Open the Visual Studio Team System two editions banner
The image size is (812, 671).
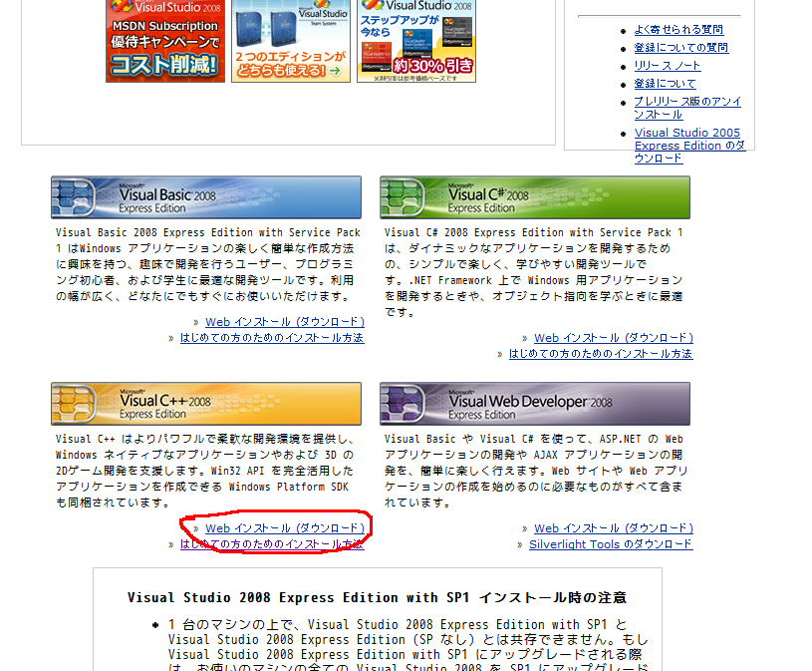point(291,41)
